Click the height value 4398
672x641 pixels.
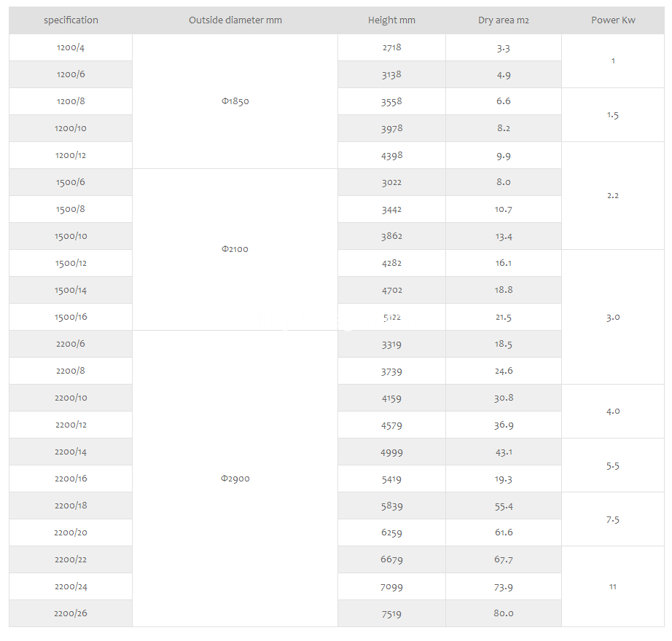coord(391,155)
